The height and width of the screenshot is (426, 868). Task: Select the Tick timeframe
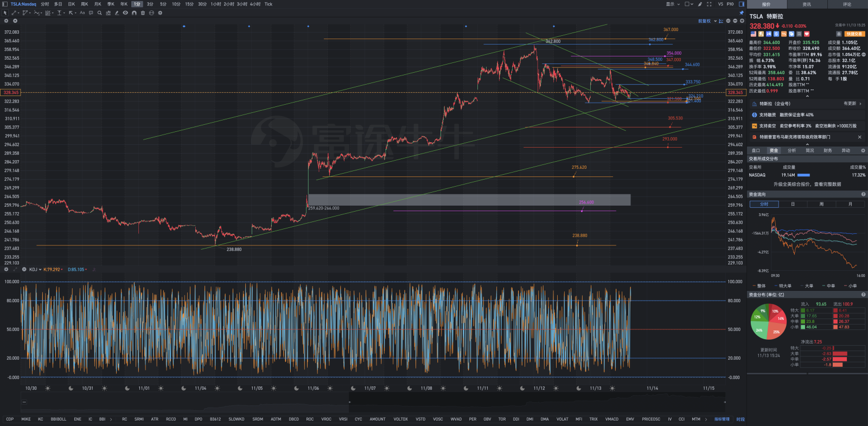[x=268, y=4]
